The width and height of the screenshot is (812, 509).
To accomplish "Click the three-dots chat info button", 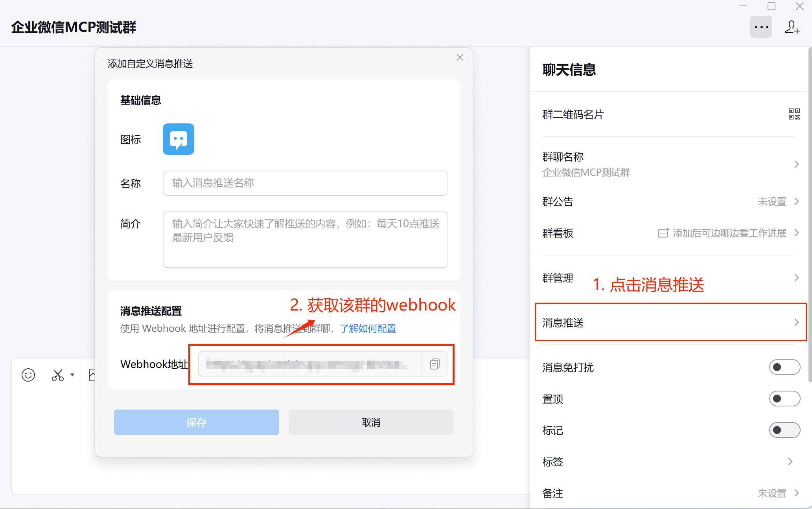I will (761, 27).
